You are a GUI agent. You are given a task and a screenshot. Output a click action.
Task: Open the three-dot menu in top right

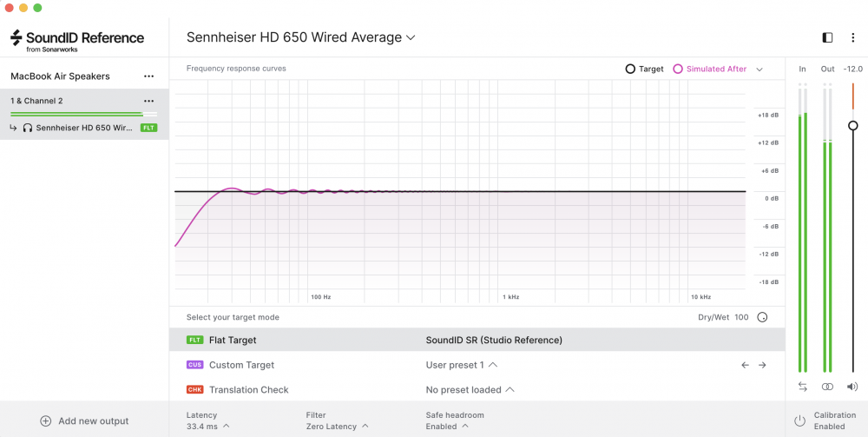pos(853,37)
